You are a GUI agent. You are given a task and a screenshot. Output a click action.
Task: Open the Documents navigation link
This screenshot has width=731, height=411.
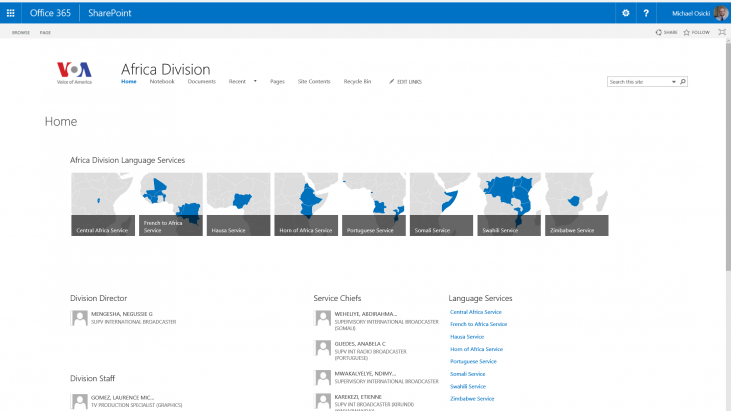pos(201,82)
